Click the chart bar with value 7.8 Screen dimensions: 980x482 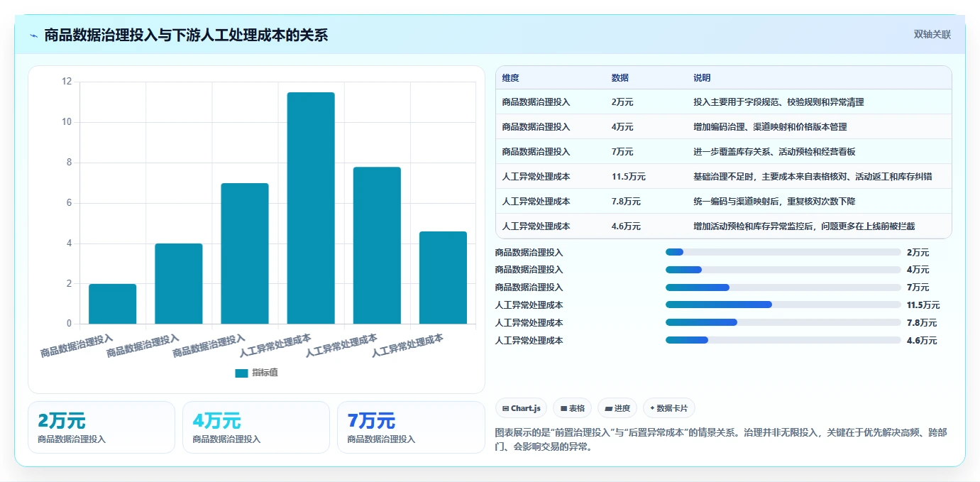(x=377, y=246)
